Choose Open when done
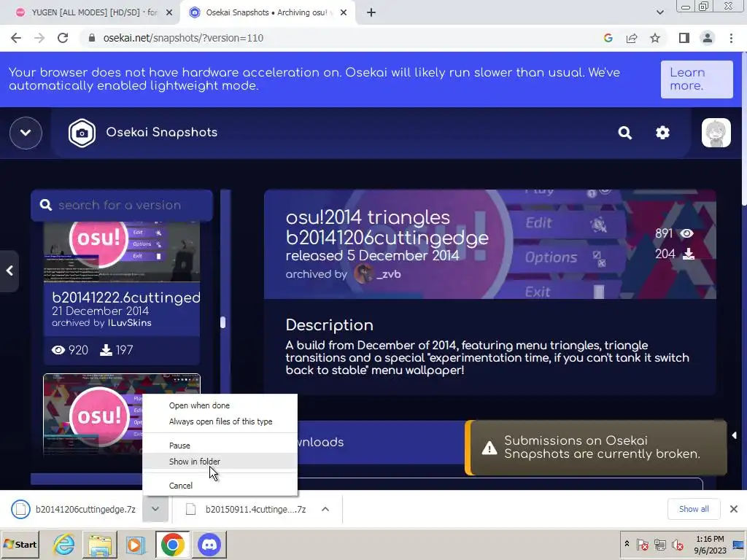Screen dimensions: 747x560 199,405
